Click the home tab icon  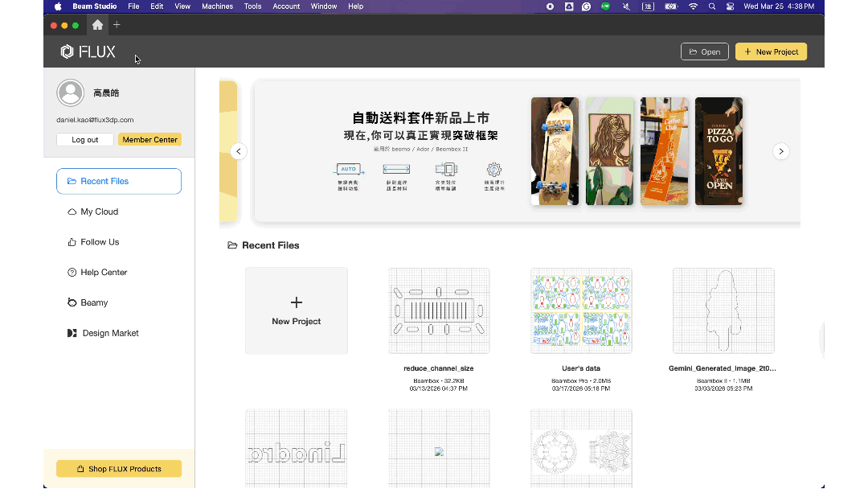coord(97,25)
